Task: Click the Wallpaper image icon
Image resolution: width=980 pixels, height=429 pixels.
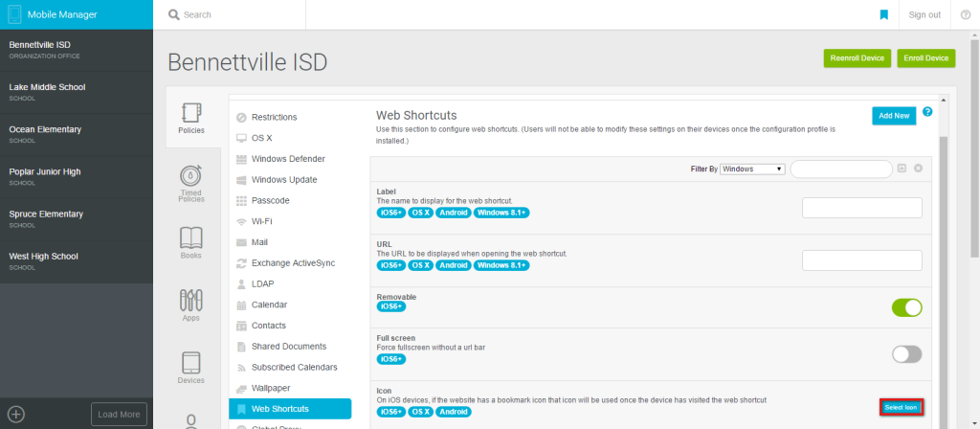Action: [241, 389]
